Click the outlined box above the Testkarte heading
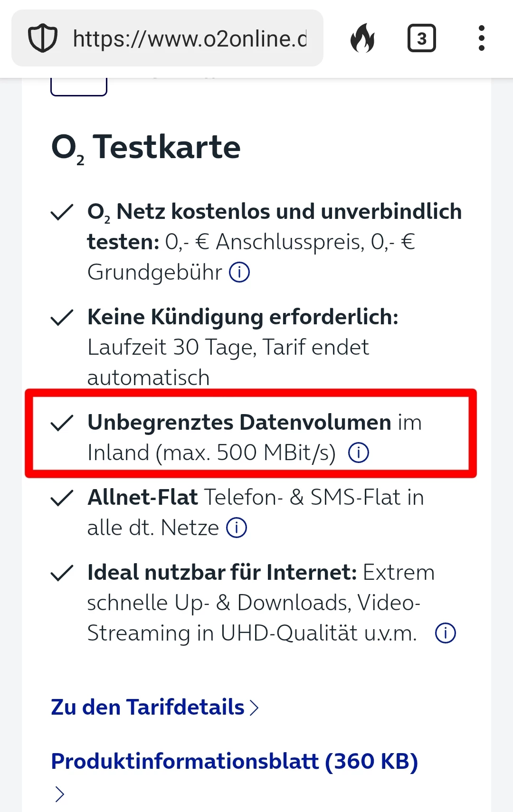Screen dimensions: 513x812 click(x=79, y=86)
